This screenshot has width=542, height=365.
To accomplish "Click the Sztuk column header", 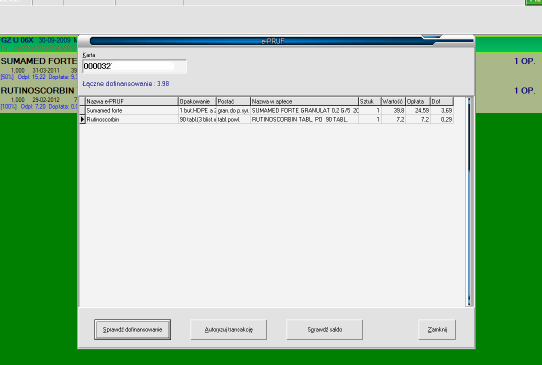I will click(370, 101).
